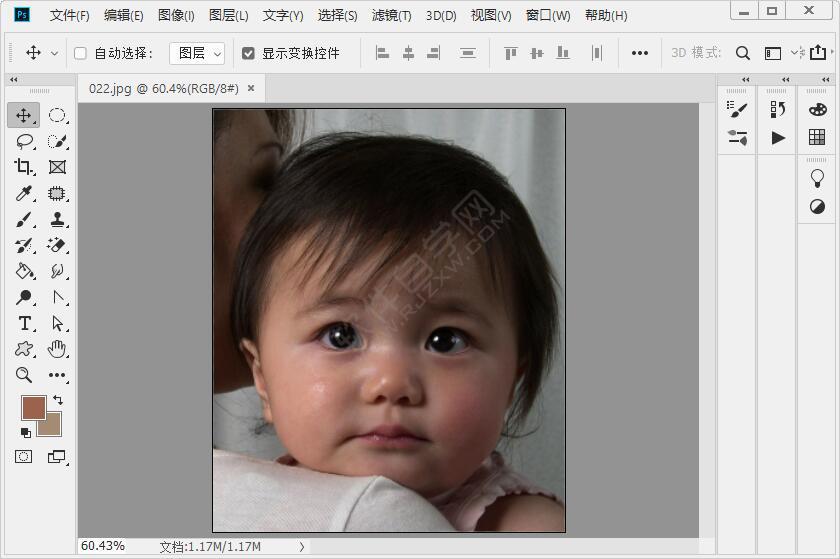840x559 pixels.
Task: Expand the Move tool preset picker arrow
Action: (54, 53)
